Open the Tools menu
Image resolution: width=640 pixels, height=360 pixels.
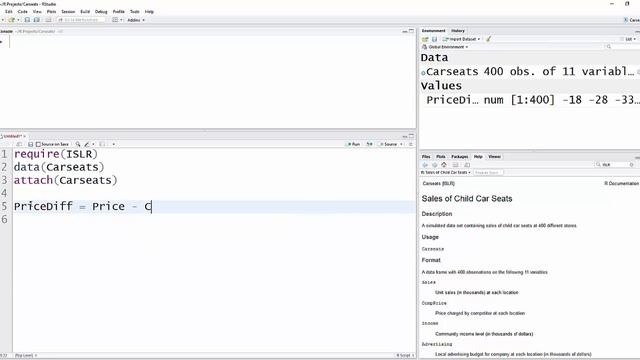click(x=135, y=12)
